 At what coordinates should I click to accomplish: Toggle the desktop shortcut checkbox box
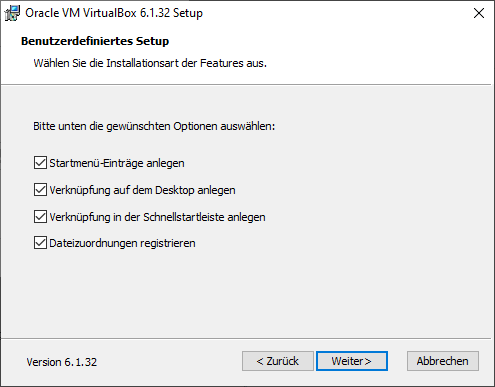[40, 190]
